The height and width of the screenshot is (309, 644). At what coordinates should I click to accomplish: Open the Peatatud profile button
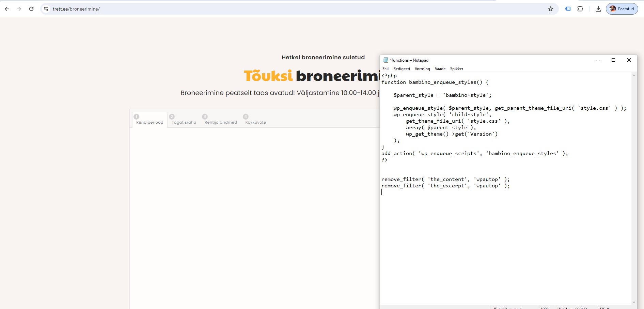[x=622, y=9]
